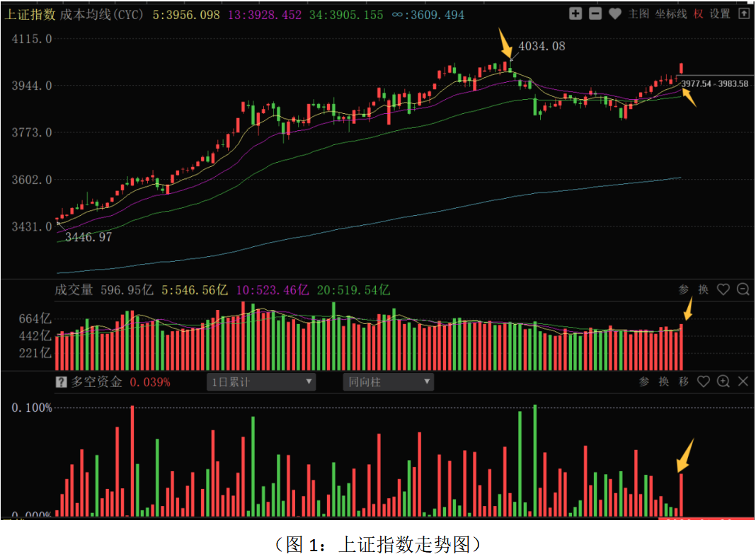This screenshot has height=559, width=756.
Task: Click the magnifier zoom-out icon in 成交量 panel
Action: coord(743,289)
